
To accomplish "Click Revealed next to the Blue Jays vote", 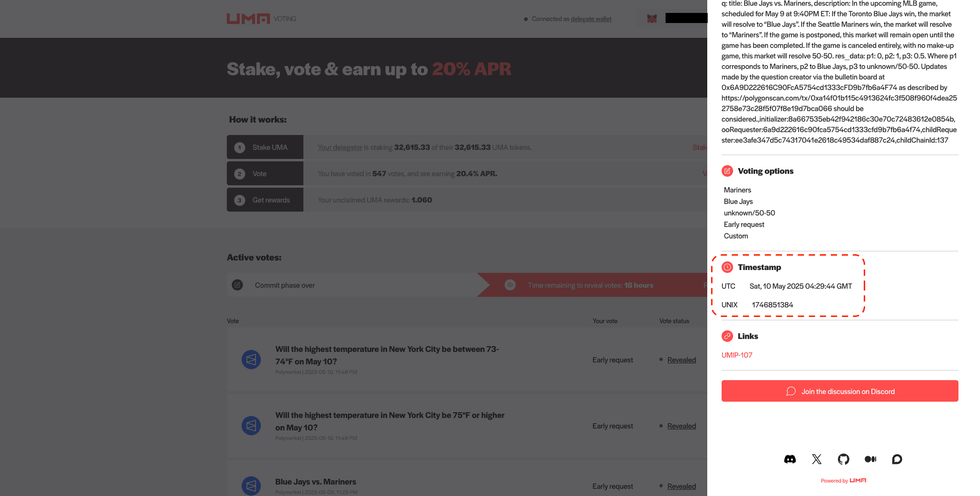I will [681, 486].
